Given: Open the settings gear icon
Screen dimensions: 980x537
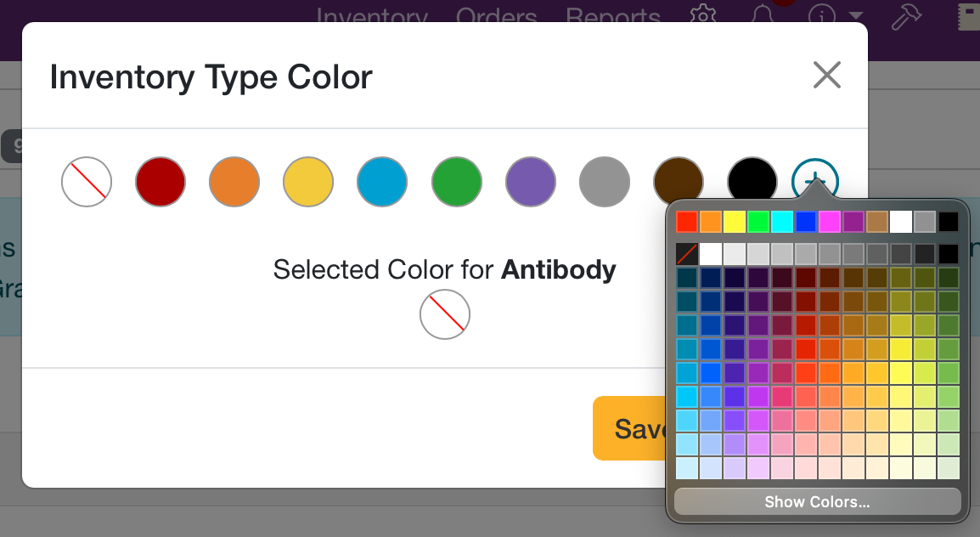Looking at the screenshot, I should click(x=703, y=16).
